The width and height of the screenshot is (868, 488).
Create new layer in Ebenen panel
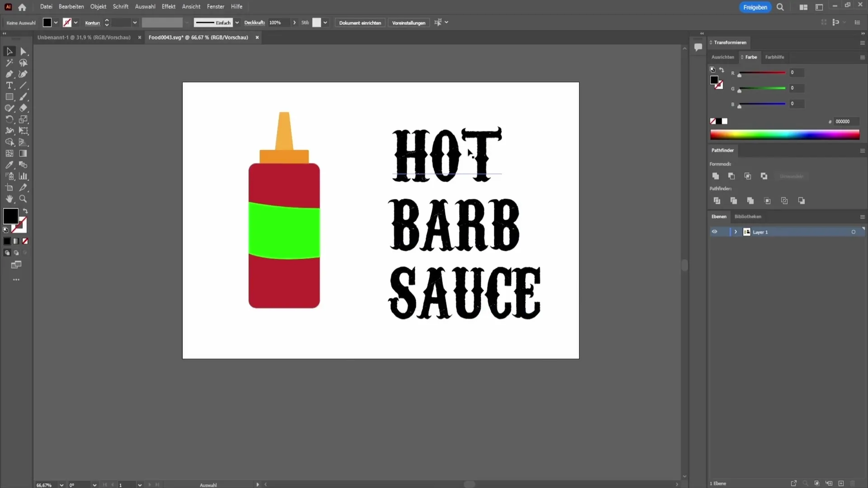coord(841,483)
